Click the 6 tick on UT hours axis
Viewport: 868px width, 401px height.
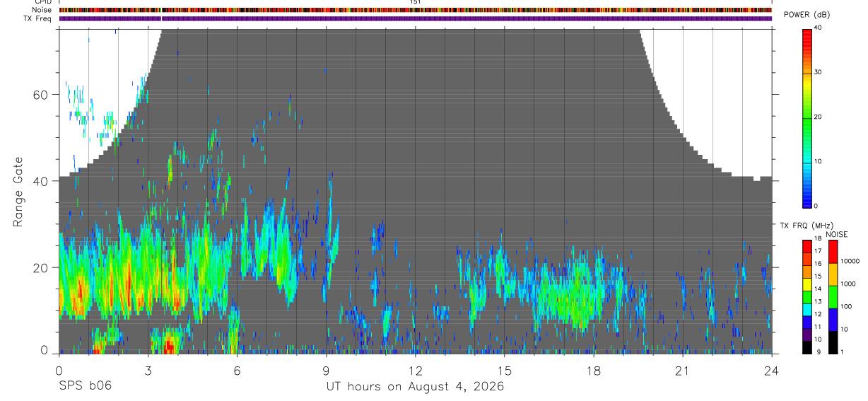tap(237, 370)
